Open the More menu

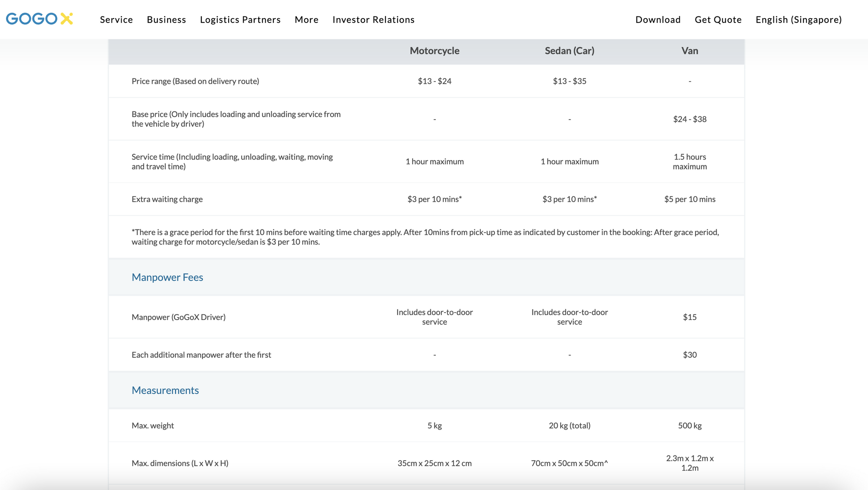(306, 20)
